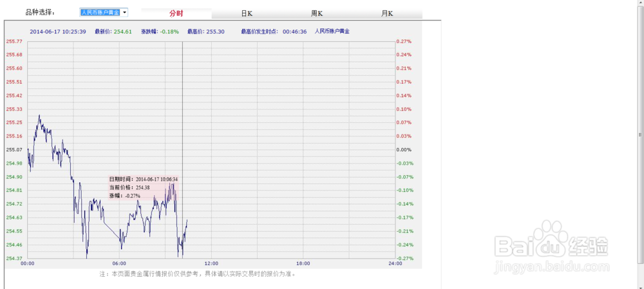Click the tooltip current price 254.38
The height and width of the screenshot is (289, 644).
(129, 187)
